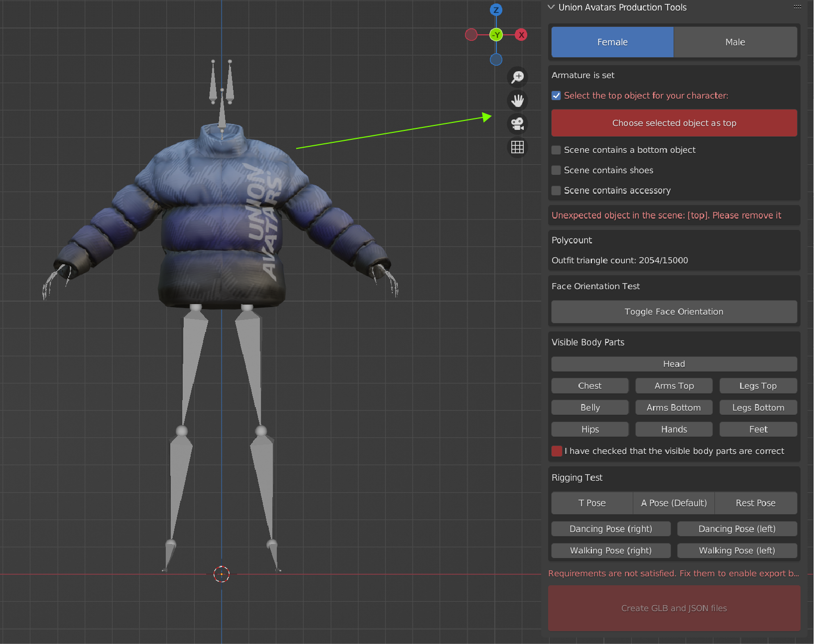Apply the A Pose (Default)
814x644 pixels.
[x=674, y=503]
